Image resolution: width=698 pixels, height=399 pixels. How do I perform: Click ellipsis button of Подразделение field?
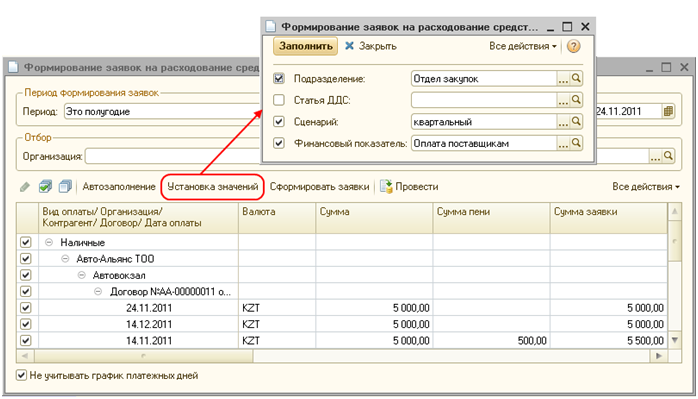point(563,79)
